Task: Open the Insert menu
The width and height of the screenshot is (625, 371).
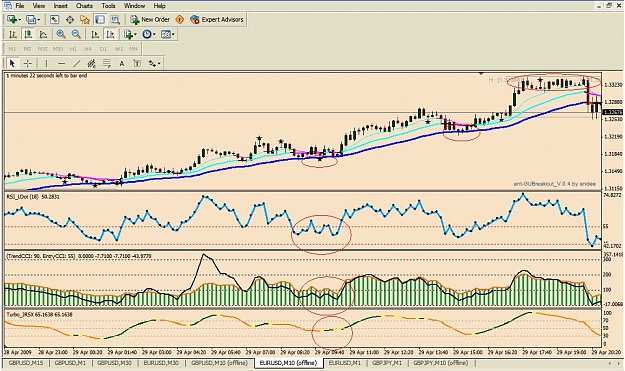Action: [61, 6]
